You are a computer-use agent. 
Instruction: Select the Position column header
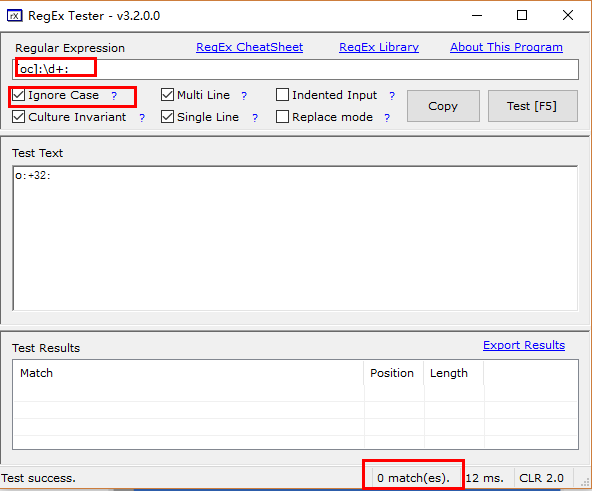[393, 373]
